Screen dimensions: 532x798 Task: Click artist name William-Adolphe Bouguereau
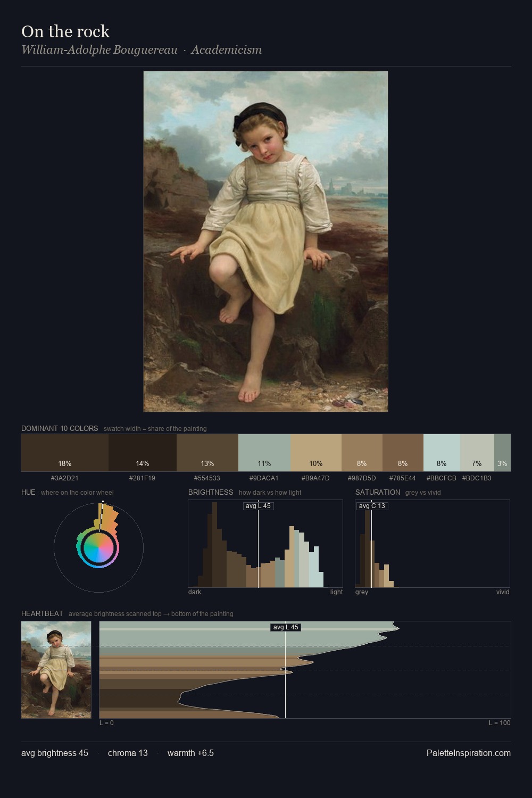click(99, 50)
